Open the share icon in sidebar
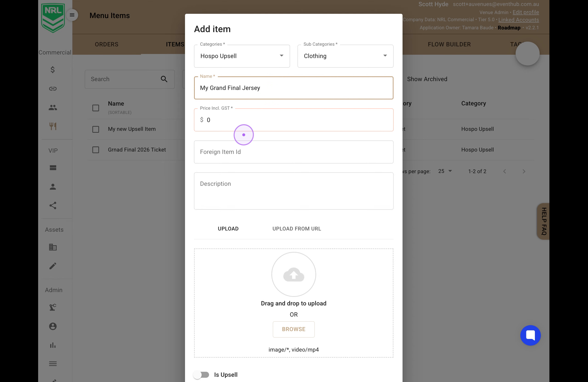The image size is (588, 382). (x=53, y=205)
